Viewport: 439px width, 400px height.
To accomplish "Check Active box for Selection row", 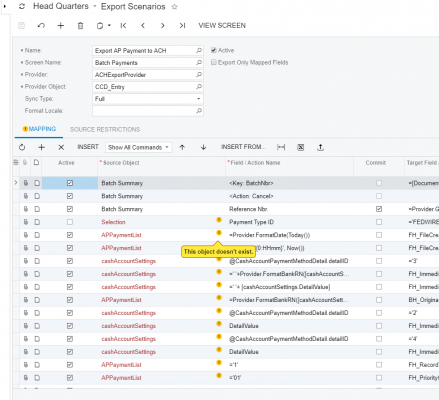I will coord(70,222).
